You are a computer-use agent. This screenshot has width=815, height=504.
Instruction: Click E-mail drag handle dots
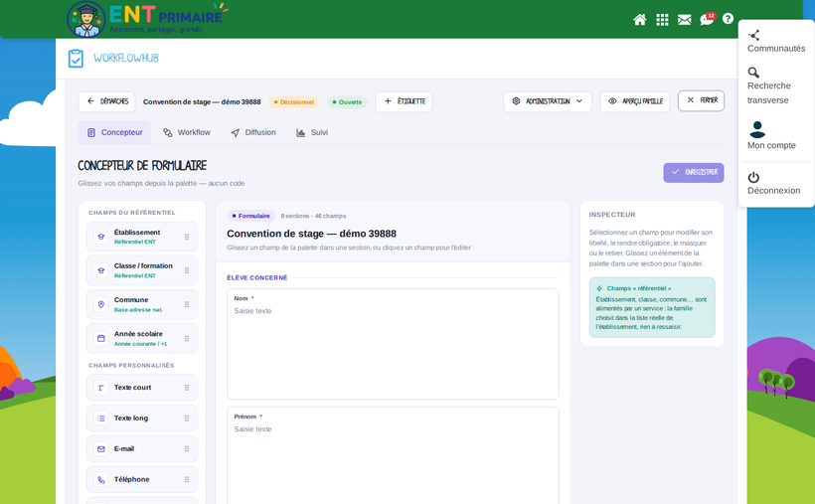[x=187, y=449]
